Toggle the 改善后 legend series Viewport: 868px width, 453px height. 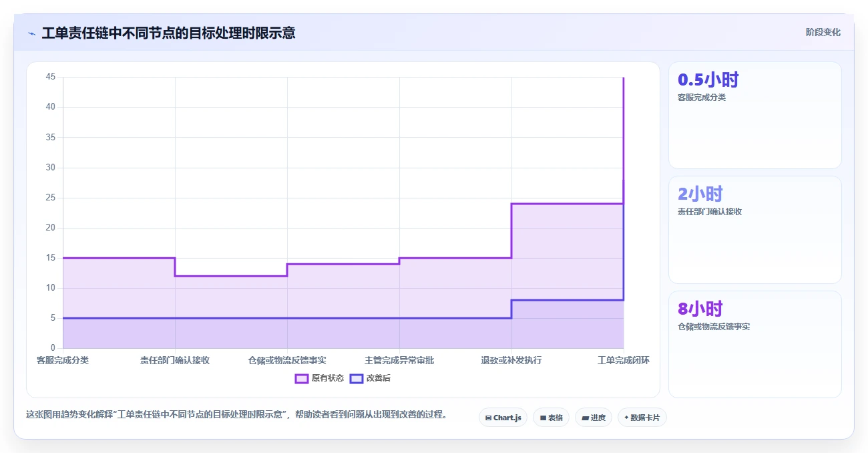point(370,378)
